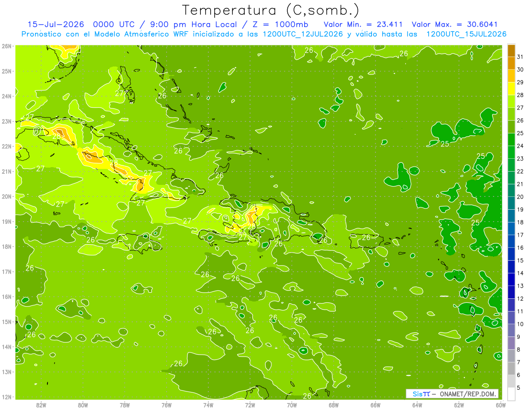Click the orange swatch between 30 and 31

[x=512, y=63]
